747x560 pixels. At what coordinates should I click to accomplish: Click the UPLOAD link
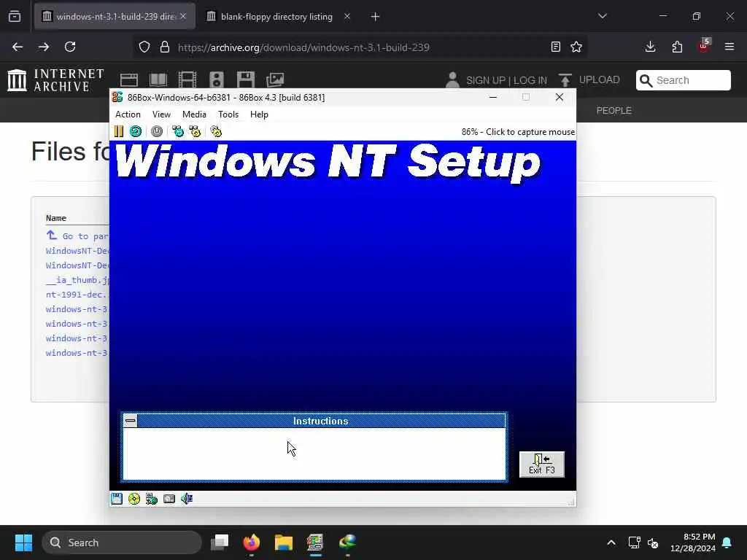coord(599,80)
